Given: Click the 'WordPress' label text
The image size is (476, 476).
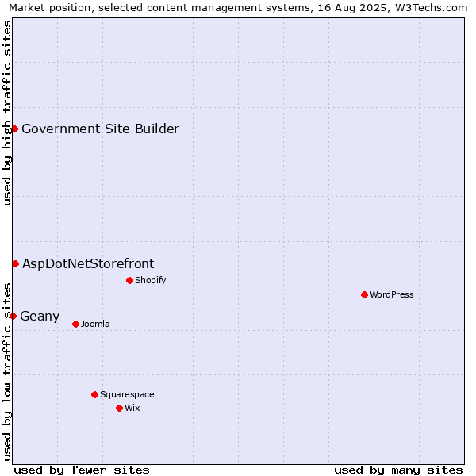Looking at the screenshot, I should (x=392, y=295).
